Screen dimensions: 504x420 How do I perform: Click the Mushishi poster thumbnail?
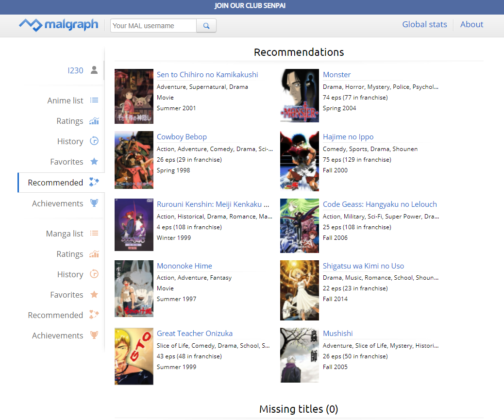pyautogui.click(x=300, y=355)
